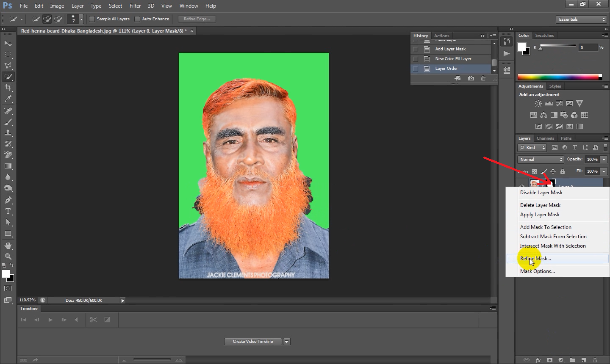The height and width of the screenshot is (364, 610).
Task: Open the layer Kind filter dropdown
Action: (532, 148)
